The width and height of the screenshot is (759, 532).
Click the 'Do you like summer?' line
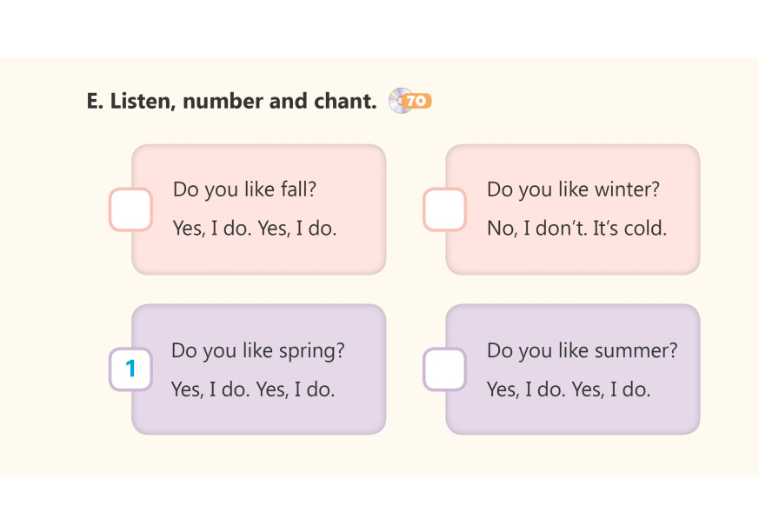click(582, 350)
